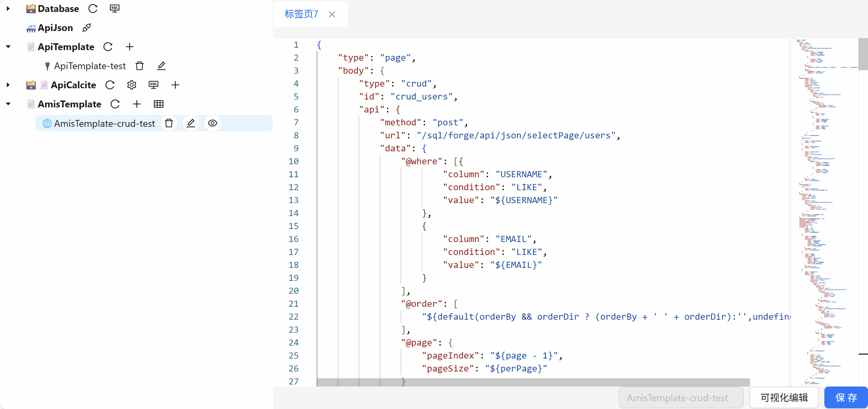Delete ApiTemplate-test entry
This screenshot has height=409, width=868.
tap(140, 66)
